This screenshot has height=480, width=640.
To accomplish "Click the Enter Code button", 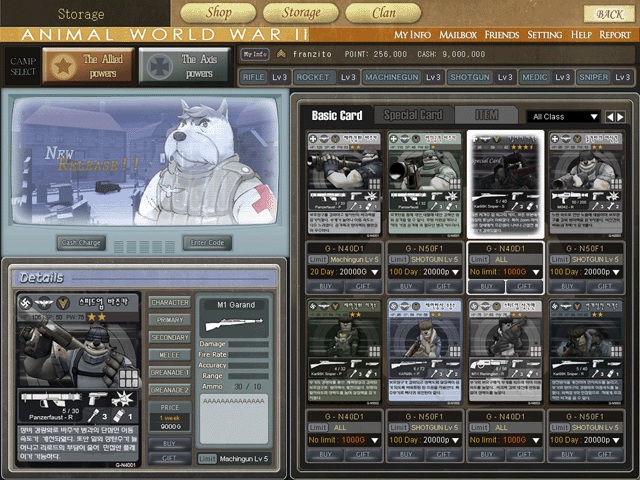I will (x=207, y=242).
